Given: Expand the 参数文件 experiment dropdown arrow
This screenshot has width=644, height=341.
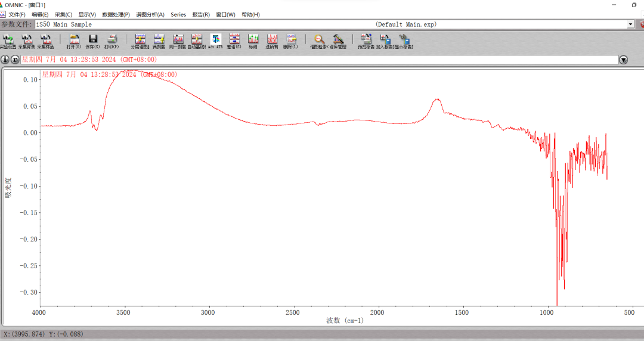Looking at the screenshot, I should [631, 24].
